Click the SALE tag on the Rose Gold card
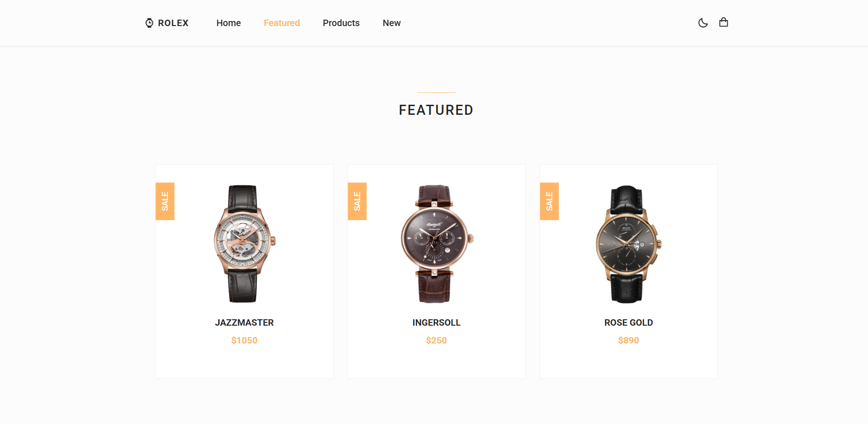 tap(550, 201)
